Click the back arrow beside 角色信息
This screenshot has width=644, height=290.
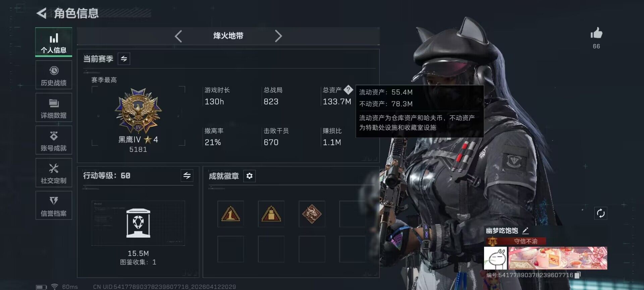pyautogui.click(x=41, y=13)
